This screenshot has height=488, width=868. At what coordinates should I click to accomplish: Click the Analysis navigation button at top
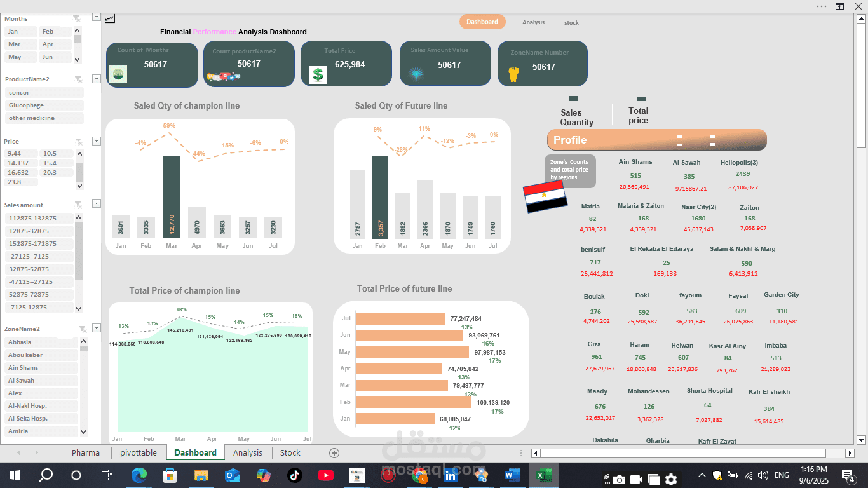tap(533, 22)
